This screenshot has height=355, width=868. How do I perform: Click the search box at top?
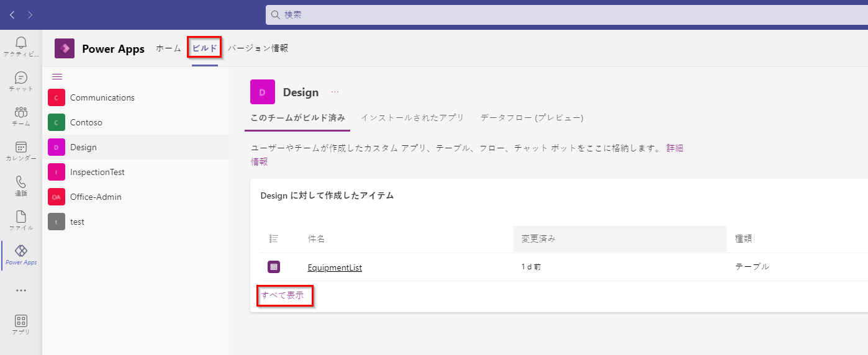pos(567,15)
